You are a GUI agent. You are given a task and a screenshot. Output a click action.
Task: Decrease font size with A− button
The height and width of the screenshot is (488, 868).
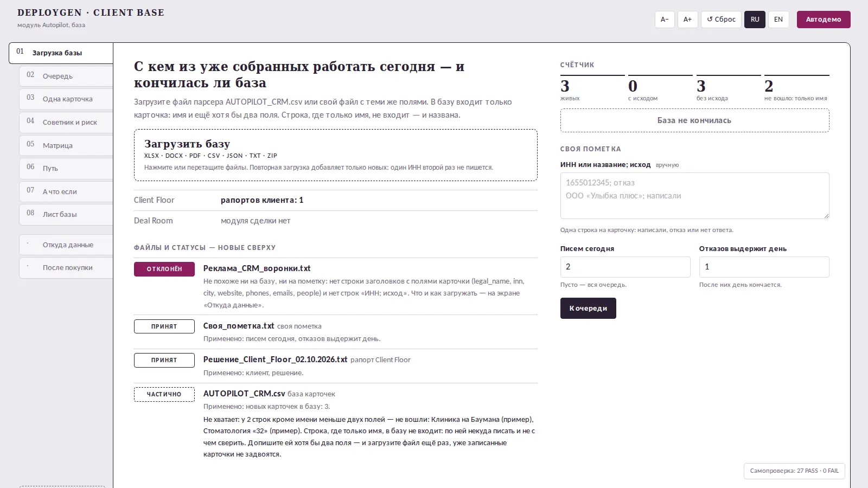[665, 20]
